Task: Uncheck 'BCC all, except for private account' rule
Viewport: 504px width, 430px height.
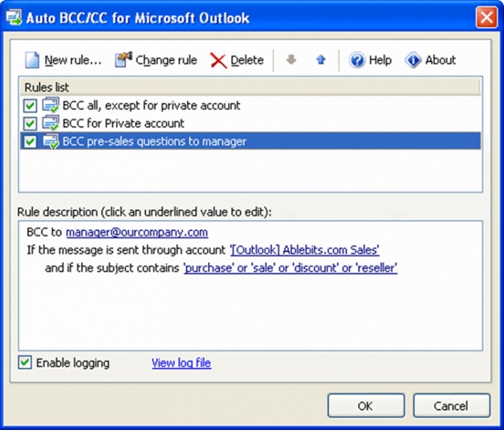Action: pos(30,105)
